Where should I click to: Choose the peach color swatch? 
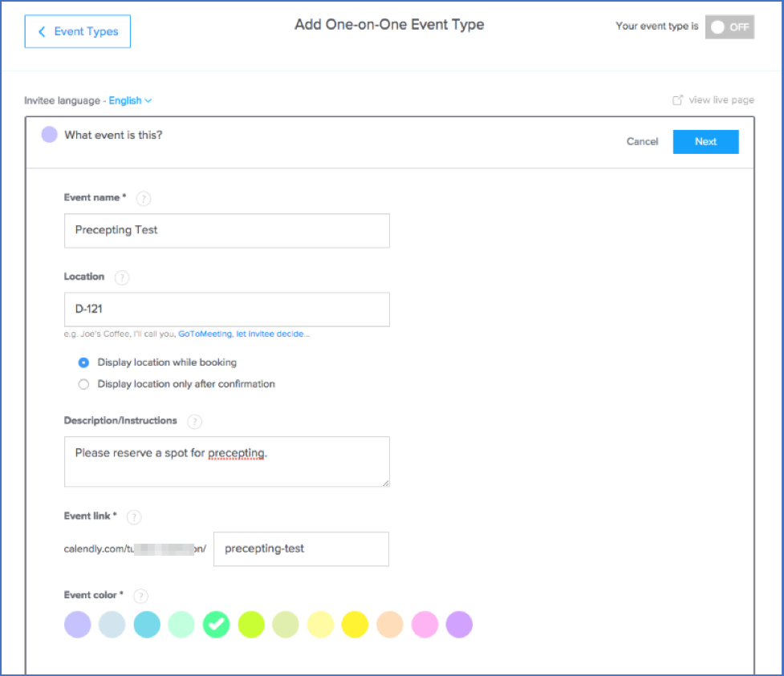[390, 625]
